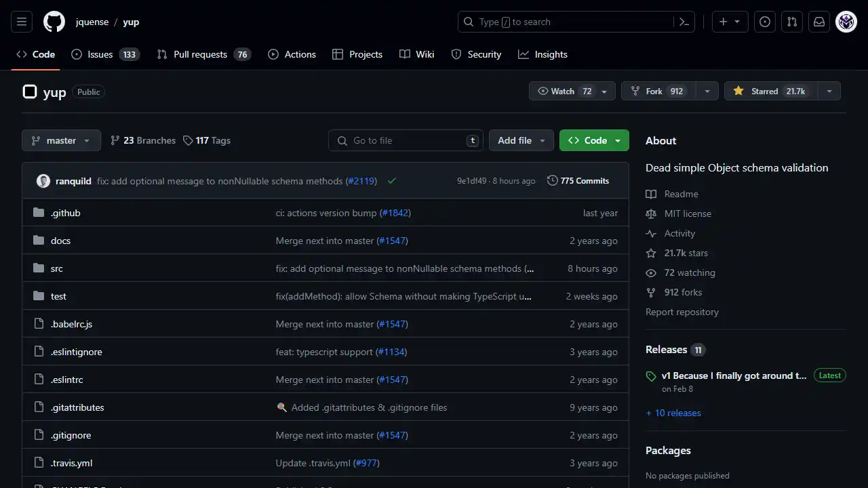Go to the Actions tab
The height and width of the screenshot is (488, 868).
[292, 54]
